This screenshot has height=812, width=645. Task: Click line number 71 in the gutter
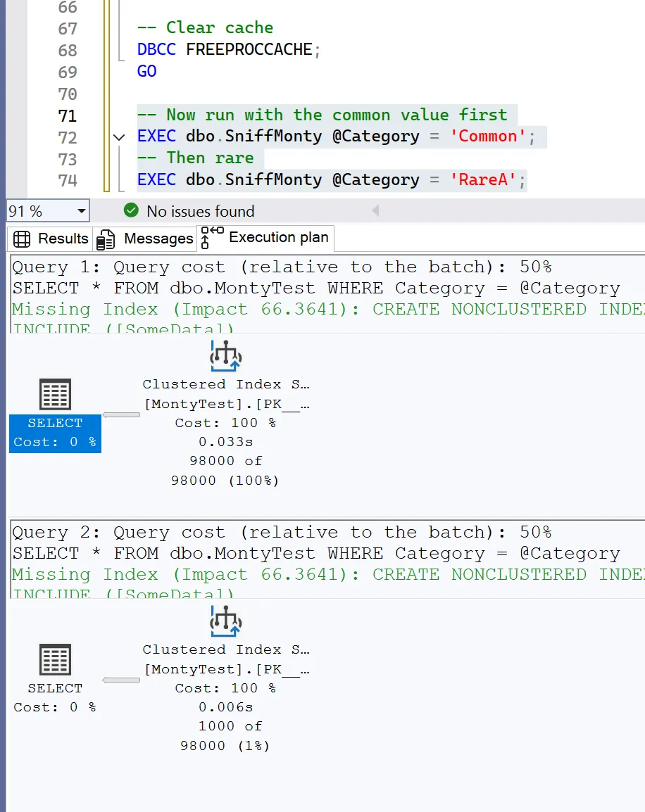(68, 115)
